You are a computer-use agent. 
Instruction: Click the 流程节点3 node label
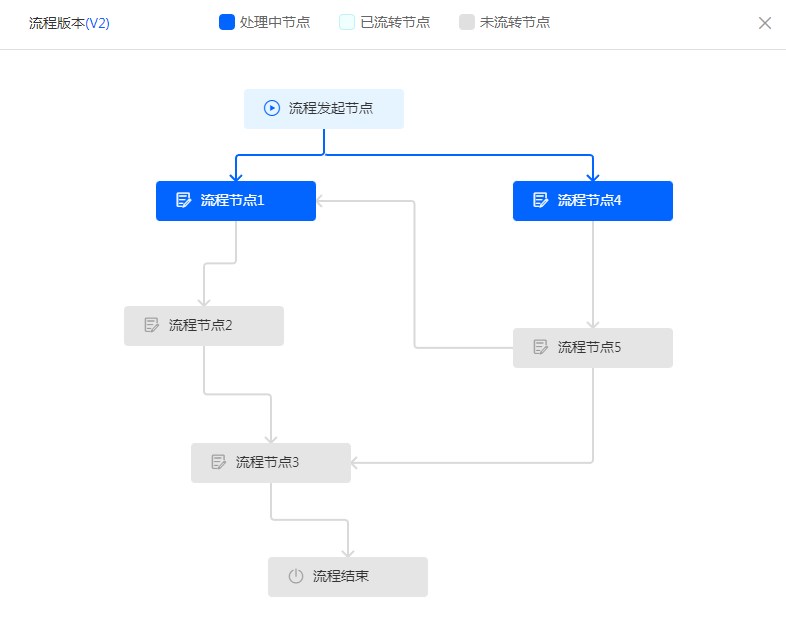268,462
